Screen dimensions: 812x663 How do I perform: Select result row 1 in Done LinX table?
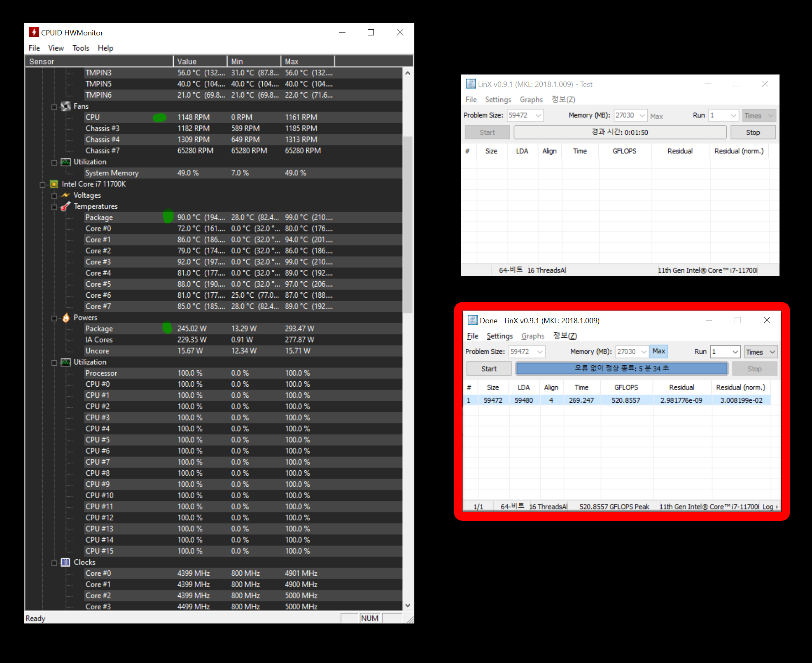(x=616, y=400)
